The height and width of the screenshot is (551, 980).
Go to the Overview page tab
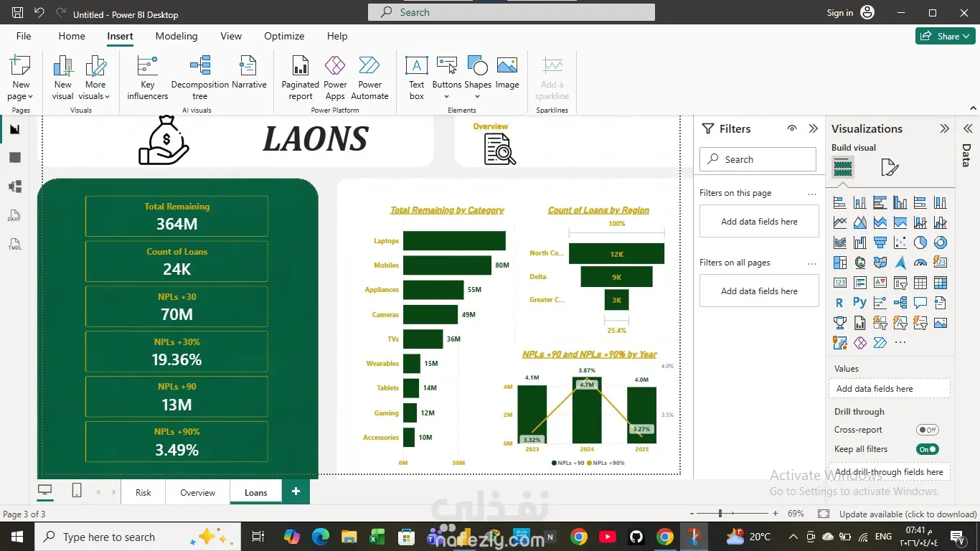pos(197,492)
